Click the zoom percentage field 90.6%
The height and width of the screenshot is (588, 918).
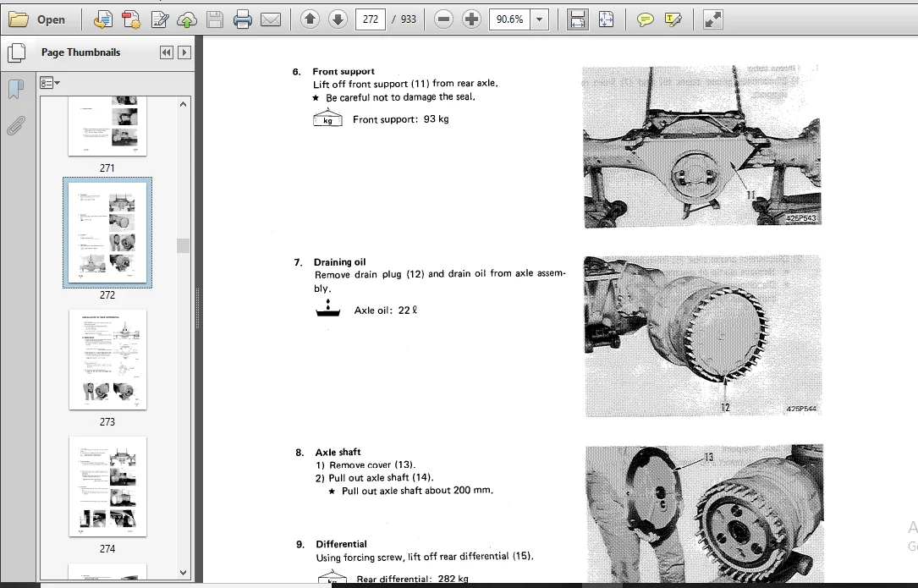pyautogui.click(x=509, y=19)
